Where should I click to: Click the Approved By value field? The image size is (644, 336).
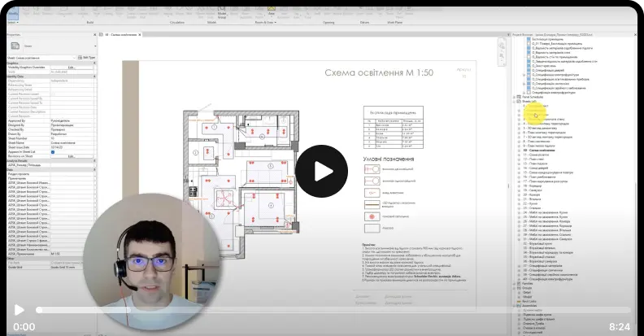click(71, 120)
